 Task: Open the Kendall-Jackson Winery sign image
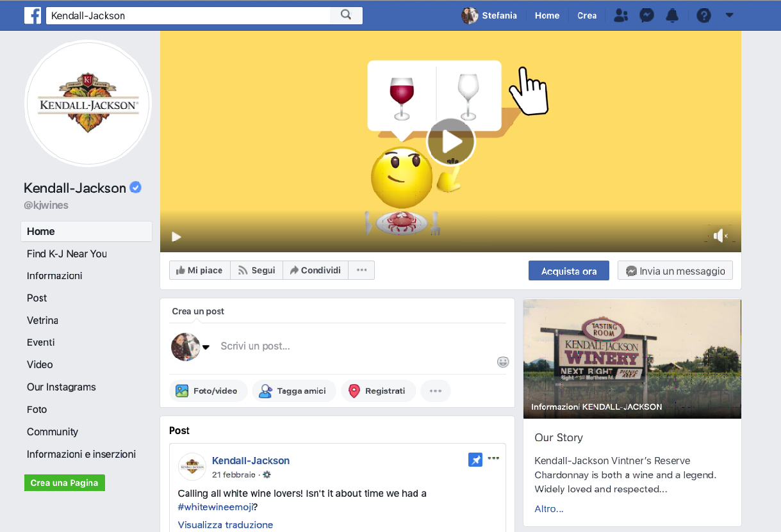click(632, 359)
